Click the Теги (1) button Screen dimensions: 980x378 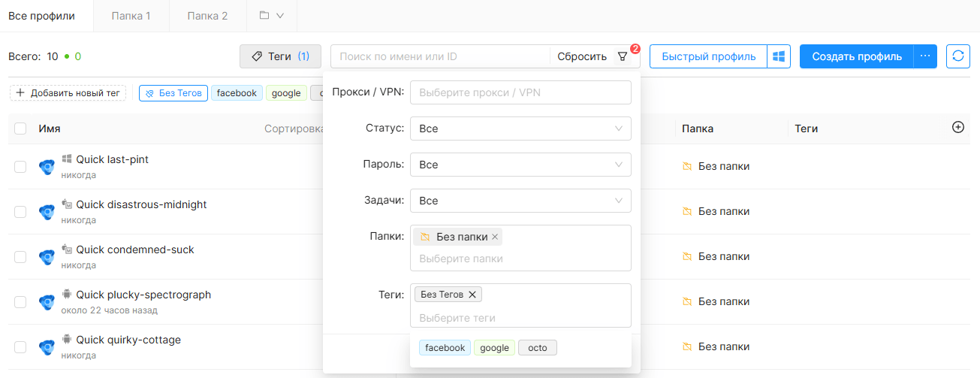pyautogui.click(x=280, y=56)
